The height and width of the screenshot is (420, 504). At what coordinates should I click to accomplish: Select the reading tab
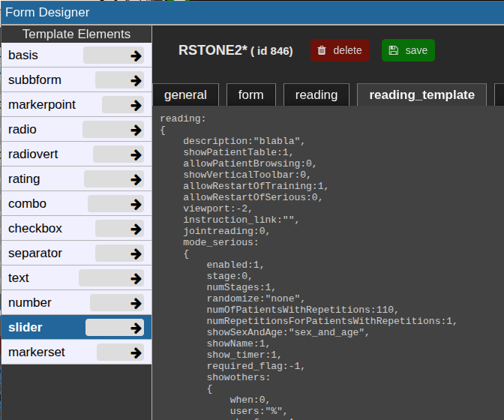coord(316,94)
